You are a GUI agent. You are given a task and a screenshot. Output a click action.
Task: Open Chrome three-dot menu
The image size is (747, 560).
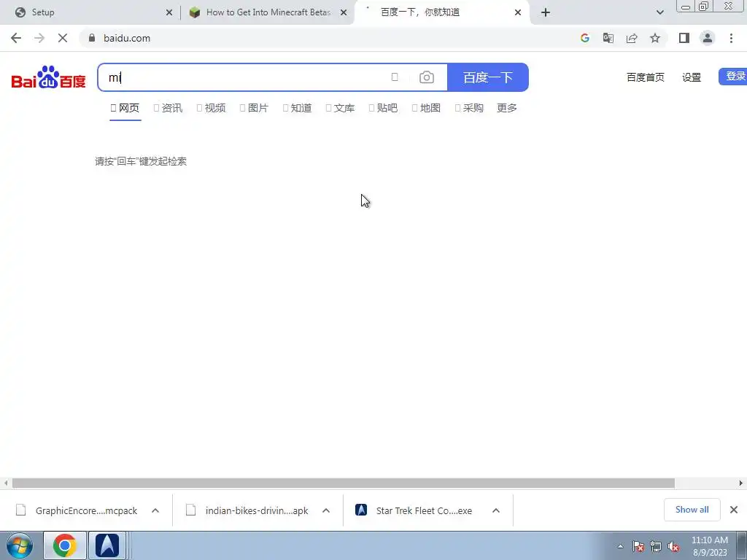pyautogui.click(x=731, y=38)
